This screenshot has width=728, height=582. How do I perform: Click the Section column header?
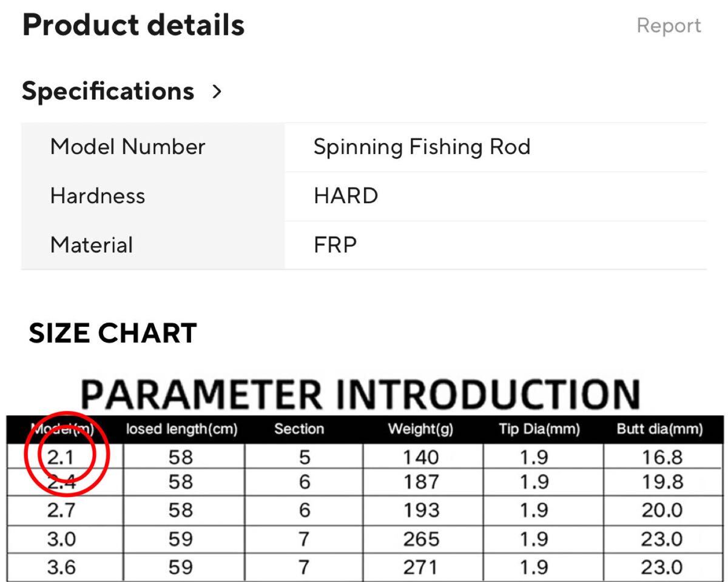coord(298,429)
